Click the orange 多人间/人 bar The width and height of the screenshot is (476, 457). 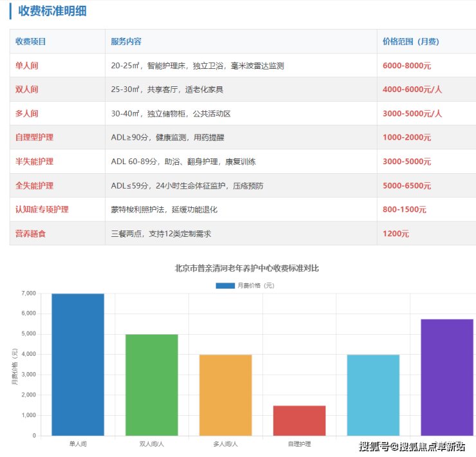coord(225,395)
